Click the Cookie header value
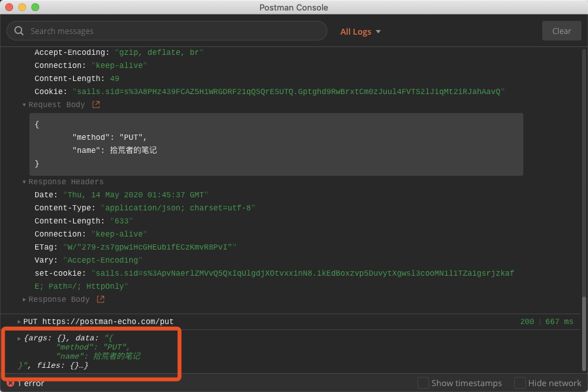Screen dimensions: 588x392 [288, 91]
